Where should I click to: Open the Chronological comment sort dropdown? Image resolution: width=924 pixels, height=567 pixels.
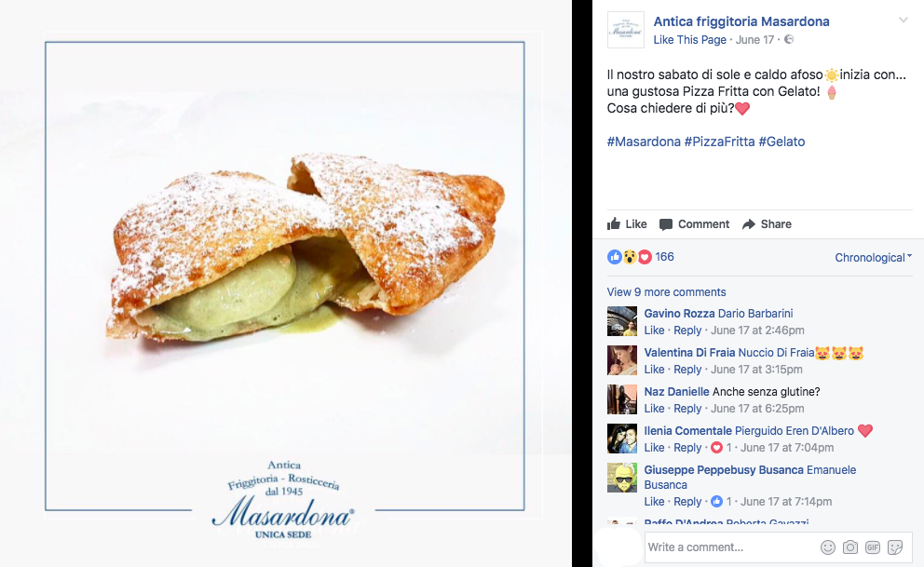tap(874, 257)
